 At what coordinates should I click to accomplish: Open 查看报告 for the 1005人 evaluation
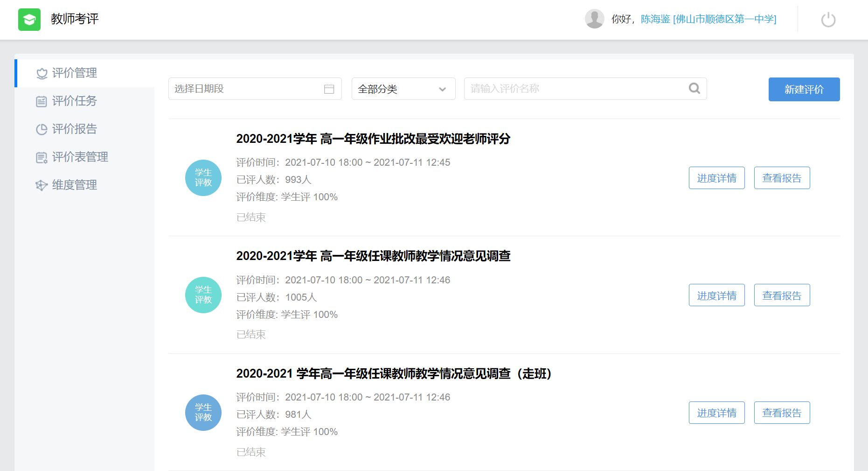click(x=782, y=295)
